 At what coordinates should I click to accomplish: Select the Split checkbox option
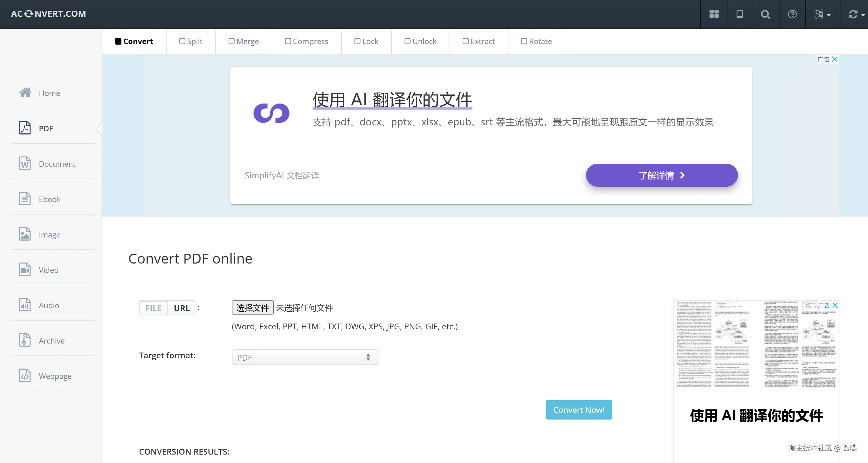point(191,41)
